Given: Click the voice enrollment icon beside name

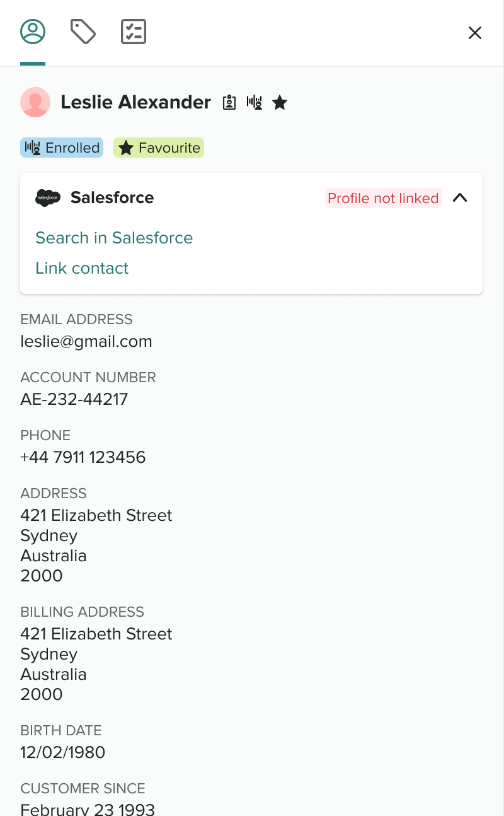Looking at the screenshot, I should (x=255, y=103).
